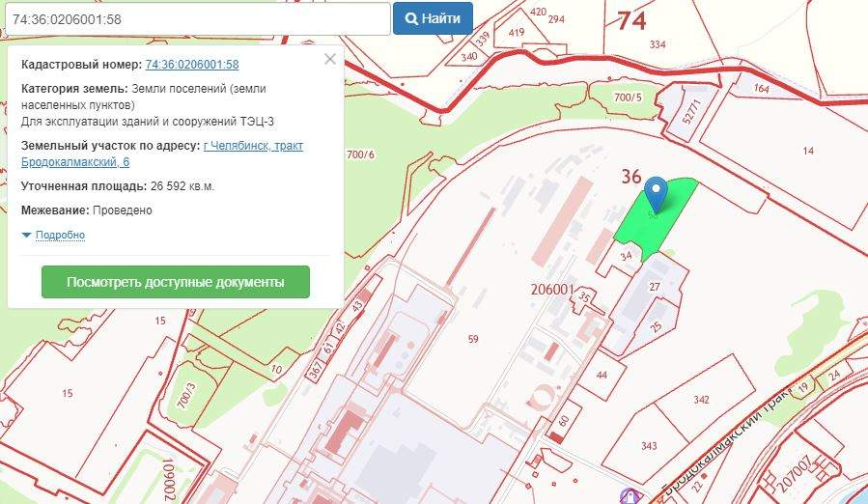This screenshot has width=868, height=504.
Task: Click parcel 25 on the map
Action: coord(657,328)
